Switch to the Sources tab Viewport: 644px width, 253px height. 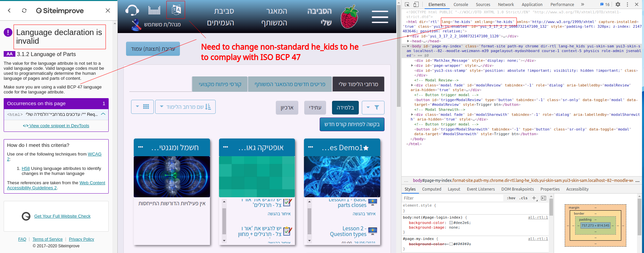click(x=483, y=4)
